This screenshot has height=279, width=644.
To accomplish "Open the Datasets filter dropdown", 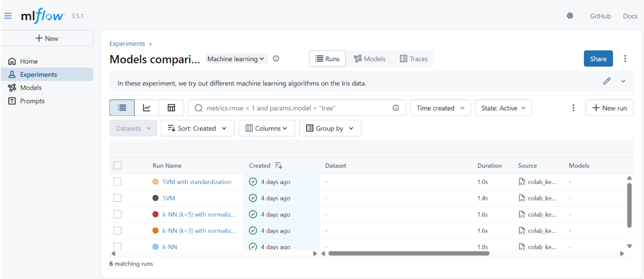I will click(133, 128).
